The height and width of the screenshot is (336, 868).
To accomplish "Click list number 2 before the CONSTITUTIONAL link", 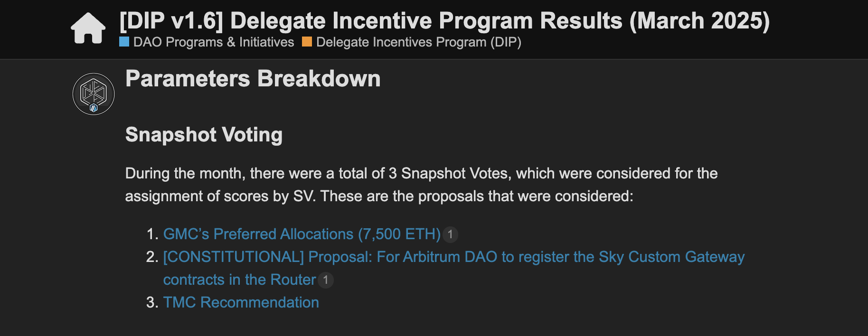I will point(152,257).
